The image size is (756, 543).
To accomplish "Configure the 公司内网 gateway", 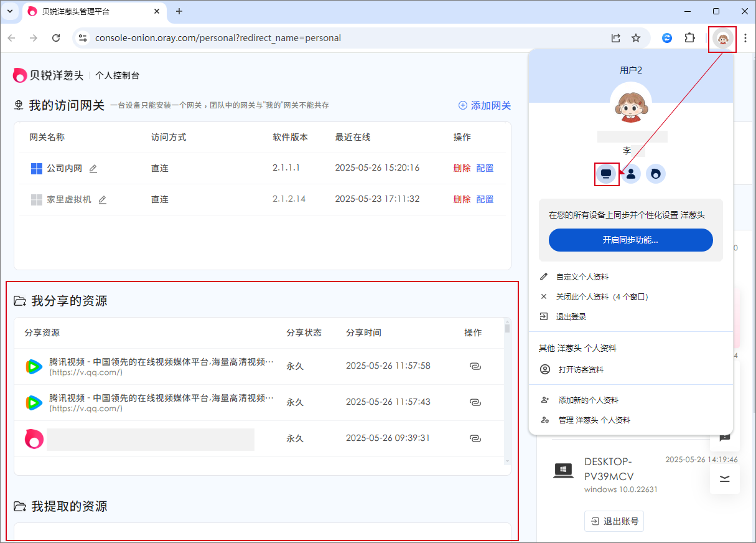I will [x=485, y=168].
